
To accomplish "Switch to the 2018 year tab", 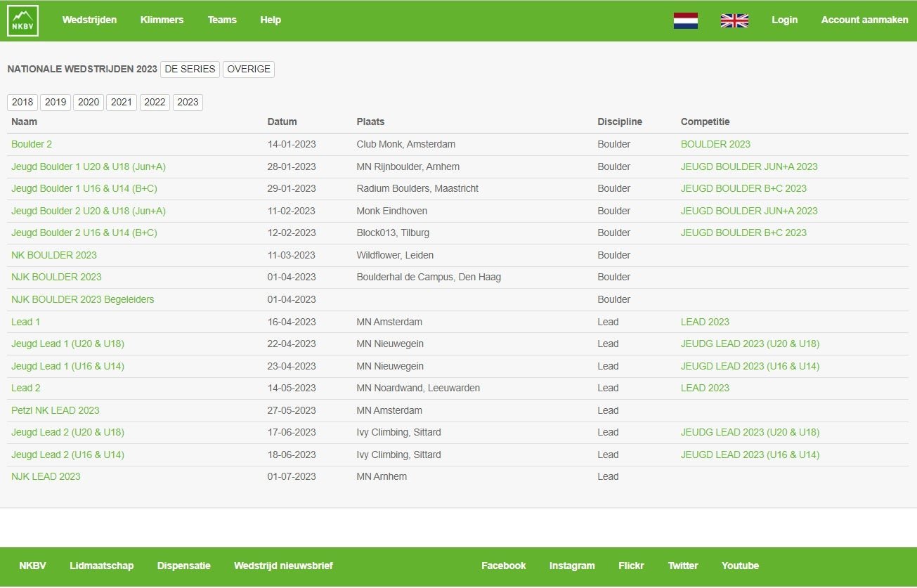I will click(x=22, y=102).
